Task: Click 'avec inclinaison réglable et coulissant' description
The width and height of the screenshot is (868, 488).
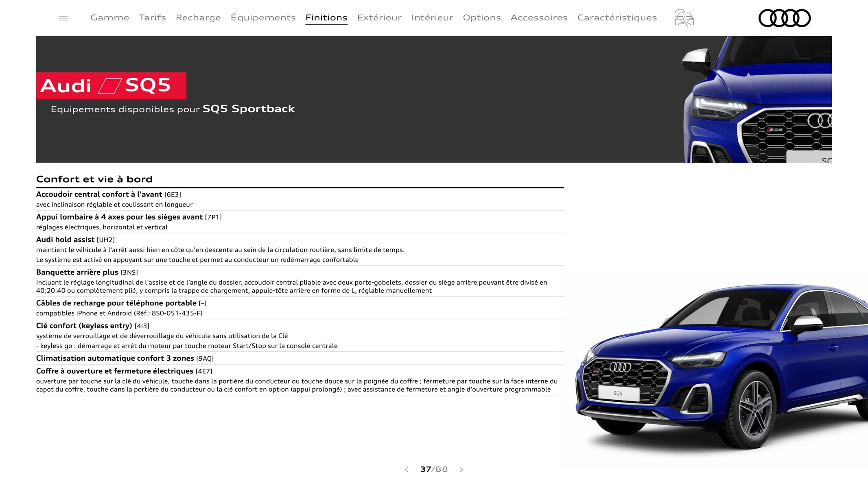Action: (x=114, y=205)
